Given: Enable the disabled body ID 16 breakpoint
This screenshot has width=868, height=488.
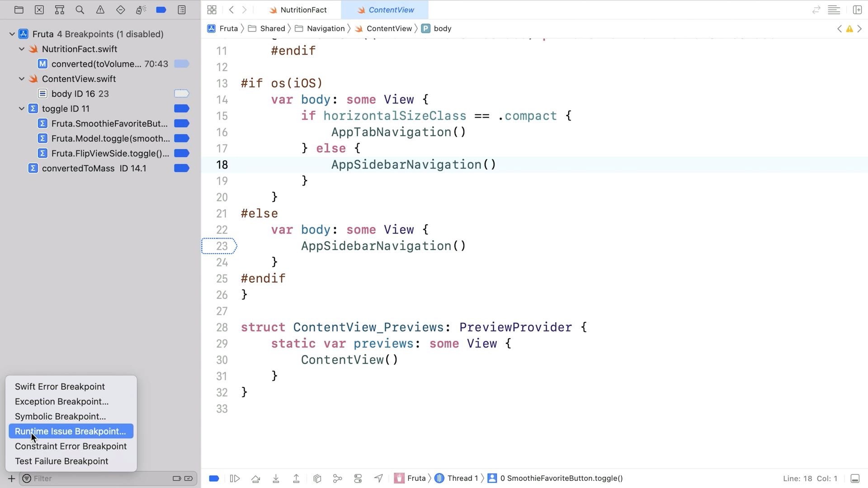Looking at the screenshot, I should tap(182, 94).
